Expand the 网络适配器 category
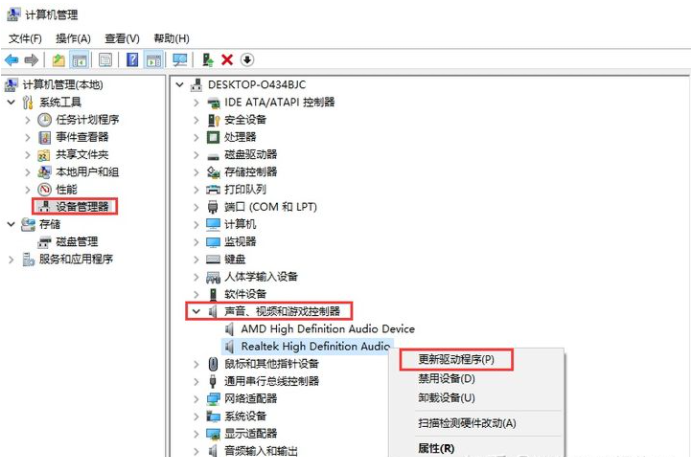 click(196, 399)
